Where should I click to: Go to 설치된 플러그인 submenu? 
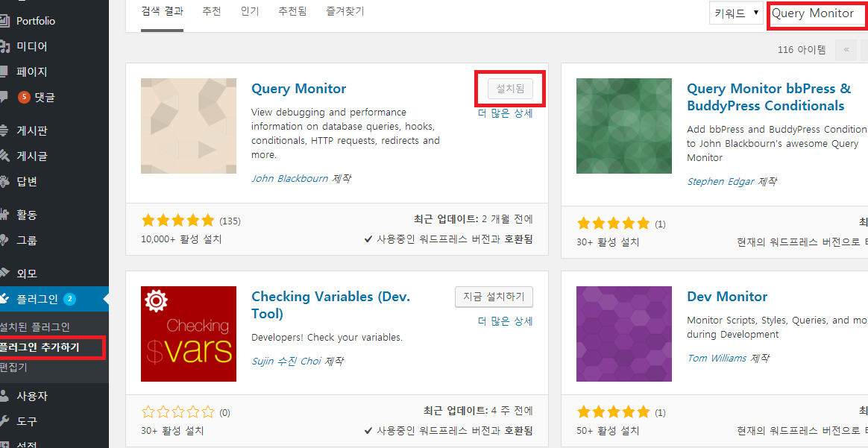[34, 327]
